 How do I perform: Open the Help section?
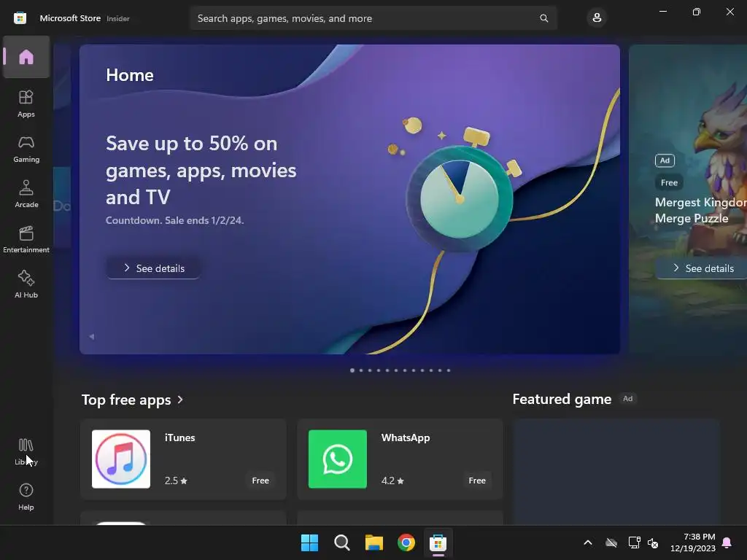pos(26,497)
